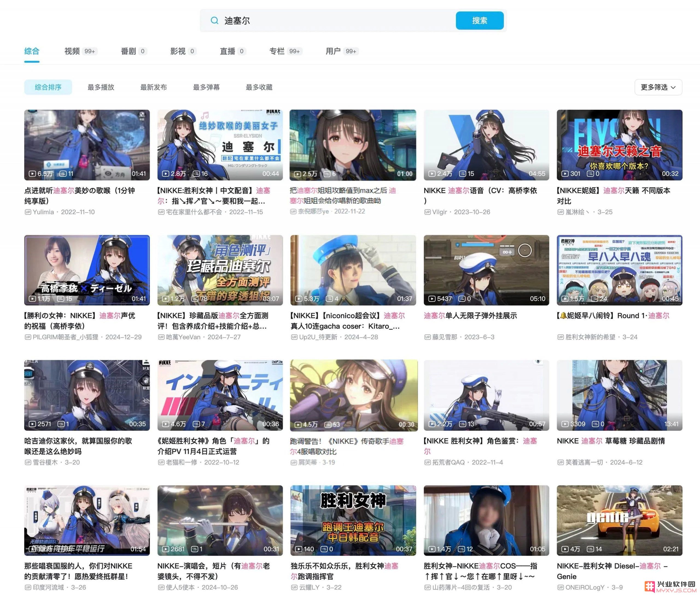
Task: Click the magnifier icon in search box
Action: [215, 20]
